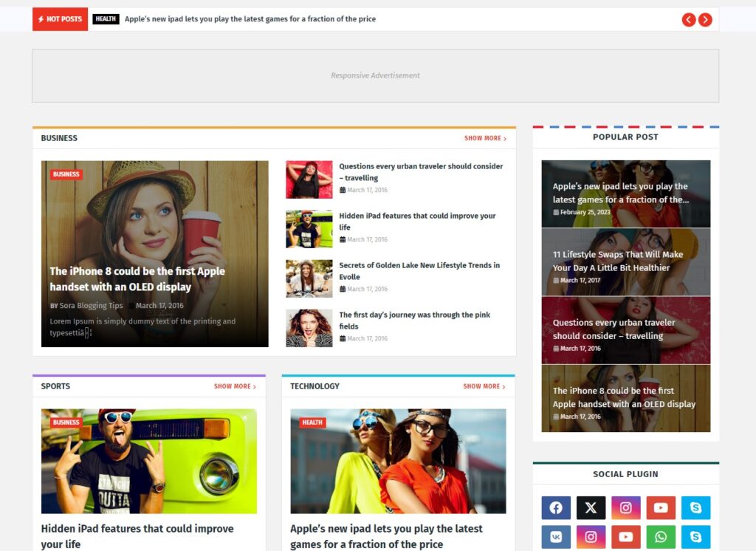Image resolution: width=756 pixels, height=551 pixels.
Task: Open 'Secrets of Golden Lake' article link
Action: (419, 271)
